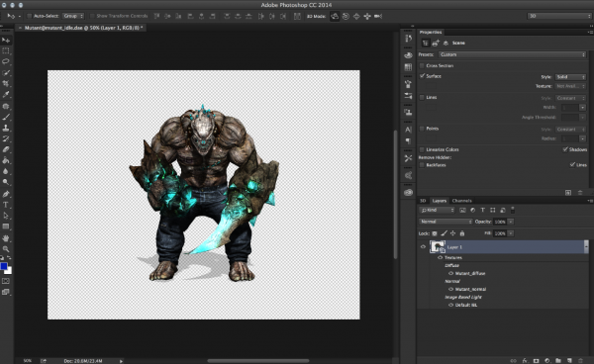Click the background white color swatch

[9, 271]
